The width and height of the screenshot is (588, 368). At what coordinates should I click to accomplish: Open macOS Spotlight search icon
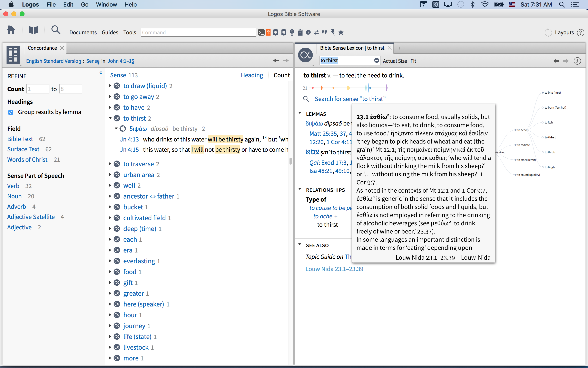click(x=562, y=5)
